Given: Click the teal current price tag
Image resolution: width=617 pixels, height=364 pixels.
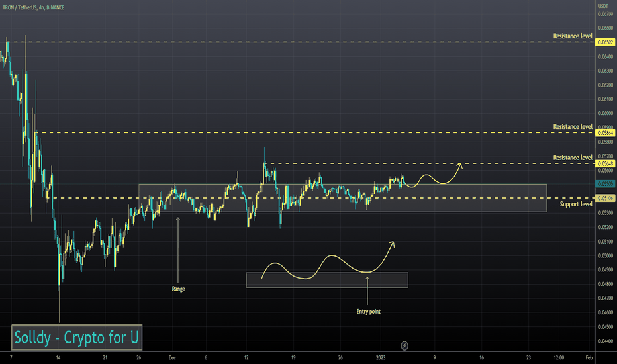Looking at the screenshot, I should pos(606,184).
